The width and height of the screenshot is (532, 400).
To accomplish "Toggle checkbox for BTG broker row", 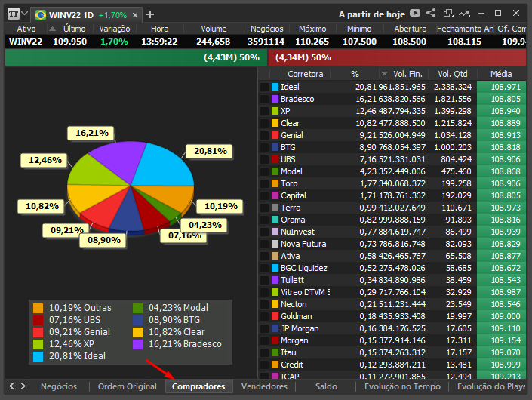I will pos(264,147).
